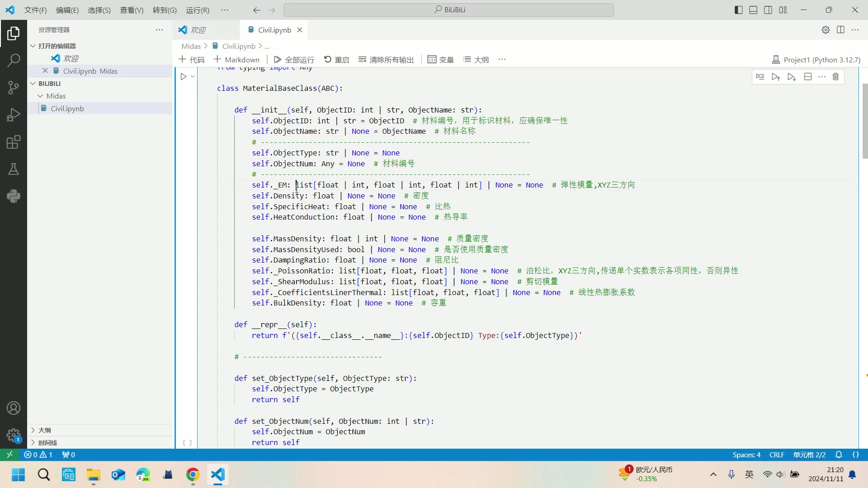This screenshot has height=488, width=868.
Task: Click the editor vertical scrollbar thumb
Action: (865, 121)
